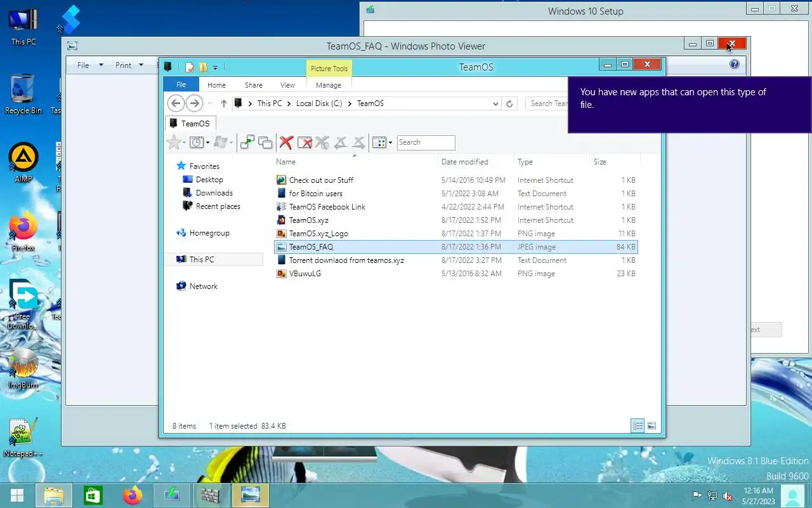Screen dimensions: 812x508
Task: Switch to Details view in status bar
Action: (638, 426)
